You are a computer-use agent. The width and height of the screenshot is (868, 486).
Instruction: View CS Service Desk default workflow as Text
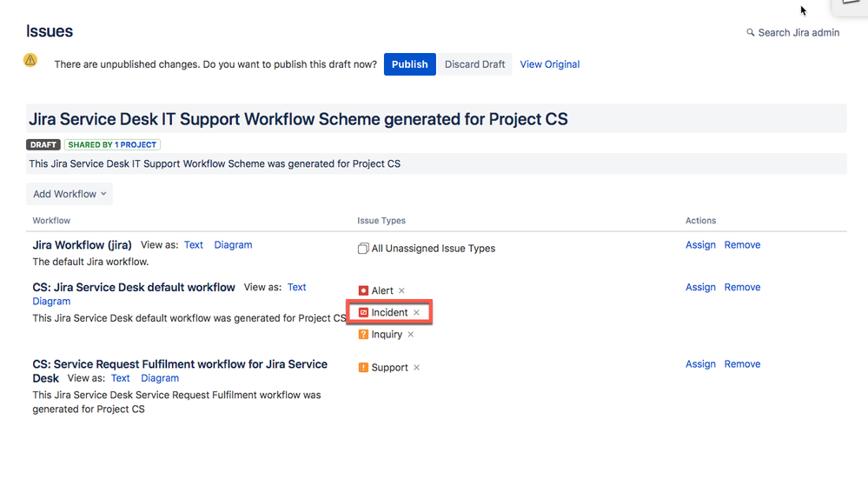point(296,287)
